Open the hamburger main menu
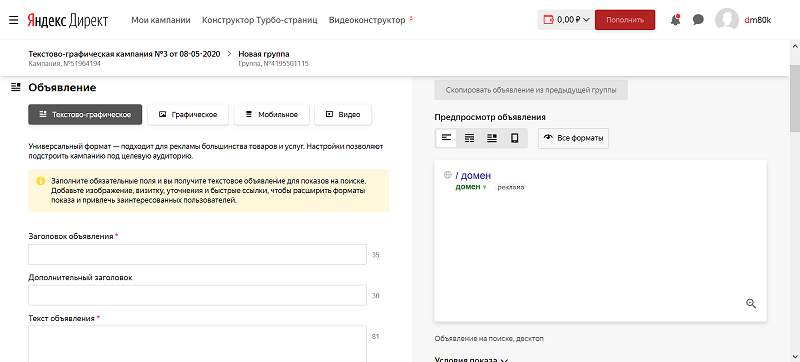This screenshot has height=362, width=800. point(14,20)
